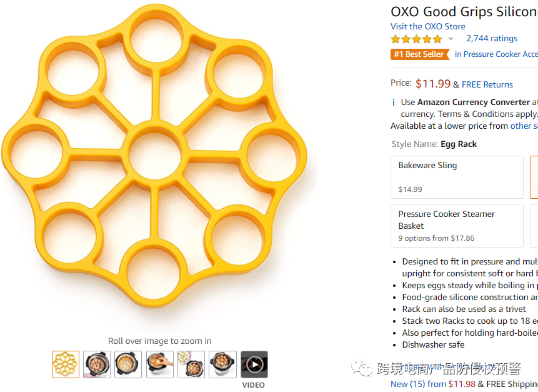Image resolution: width=538 pixels, height=392 pixels.
Task: Select fifth thumbnail with bowl of eggs
Action: click(191, 364)
